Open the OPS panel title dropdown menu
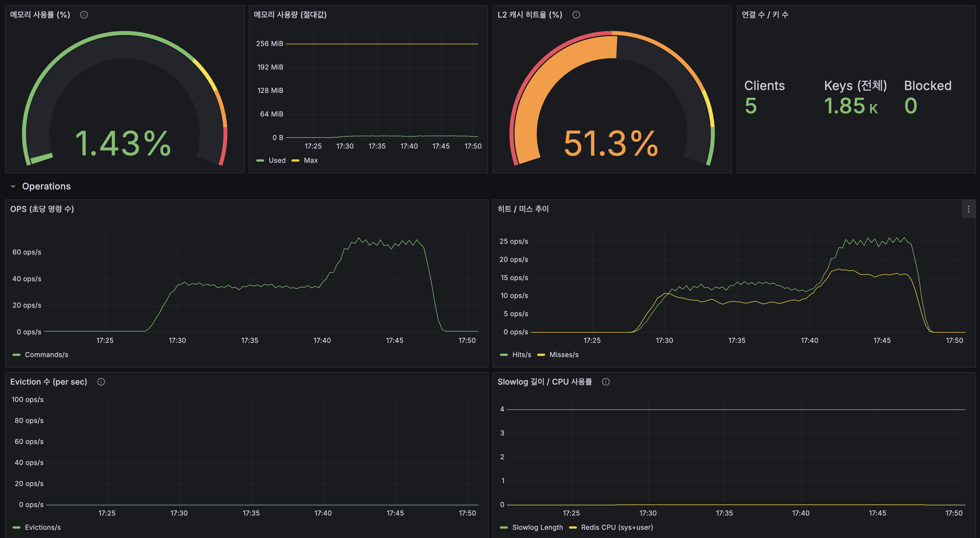 point(42,208)
